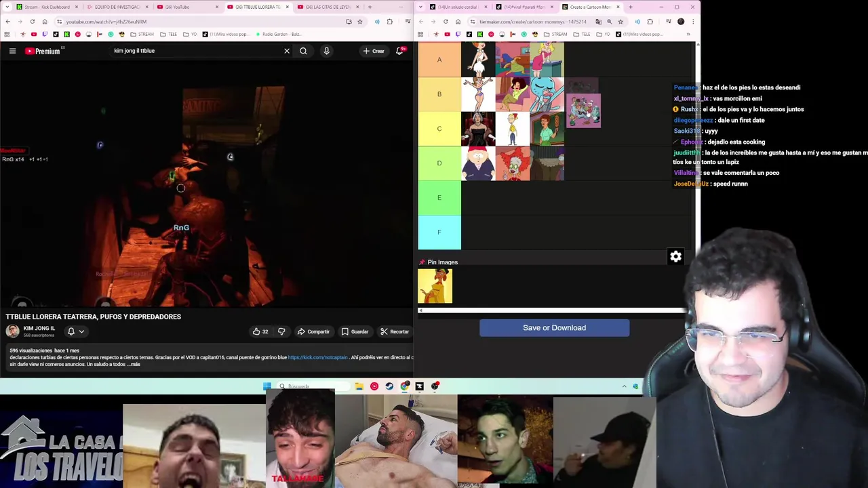Go to the YouTube Premium home logo
Screen dimensions: 868x488
click(x=44, y=51)
